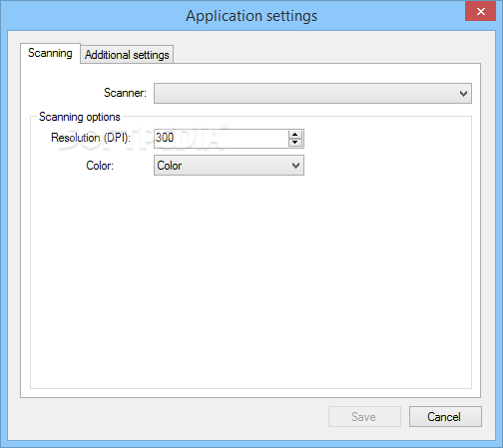Viewport: 503px width, 448px height.
Task: Click the greyed-out Save button
Action: (x=364, y=416)
